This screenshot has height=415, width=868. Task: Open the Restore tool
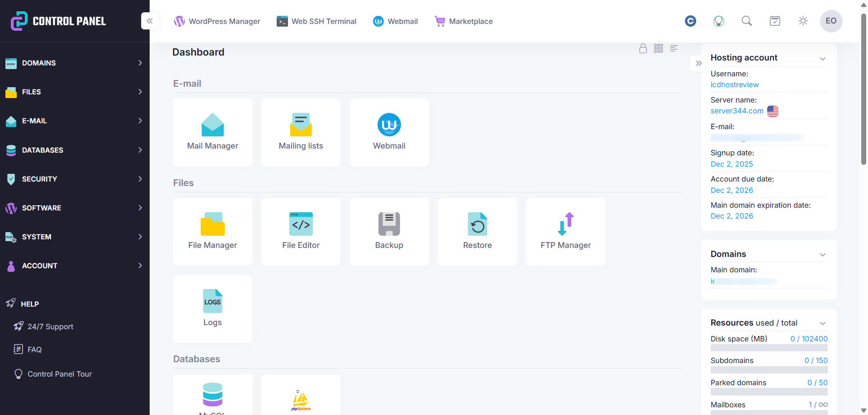477,232
